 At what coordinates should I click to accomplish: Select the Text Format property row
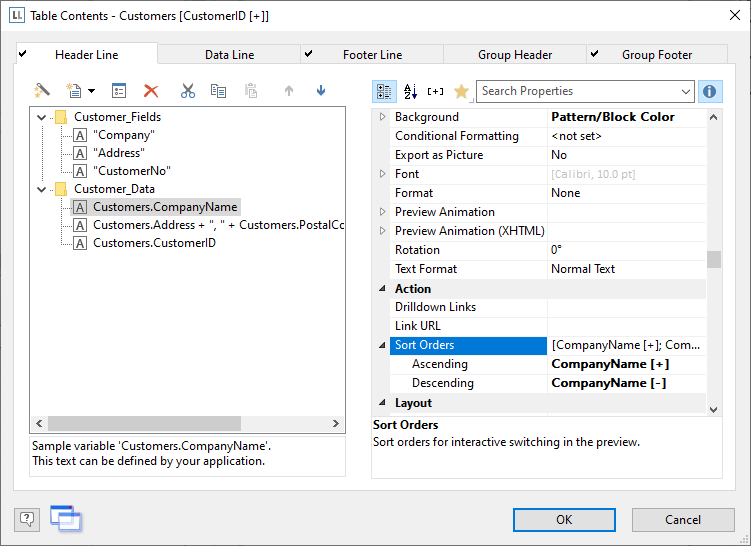pos(548,269)
